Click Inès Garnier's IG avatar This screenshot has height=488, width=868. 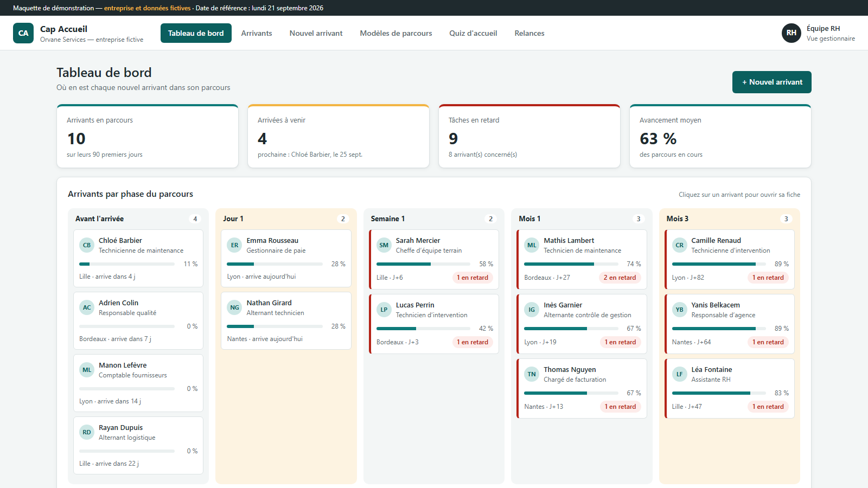tap(532, 310)
